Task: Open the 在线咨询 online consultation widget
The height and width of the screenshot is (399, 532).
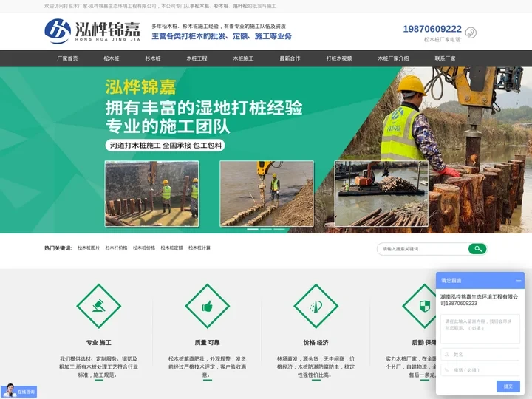Action: [18, 391]
